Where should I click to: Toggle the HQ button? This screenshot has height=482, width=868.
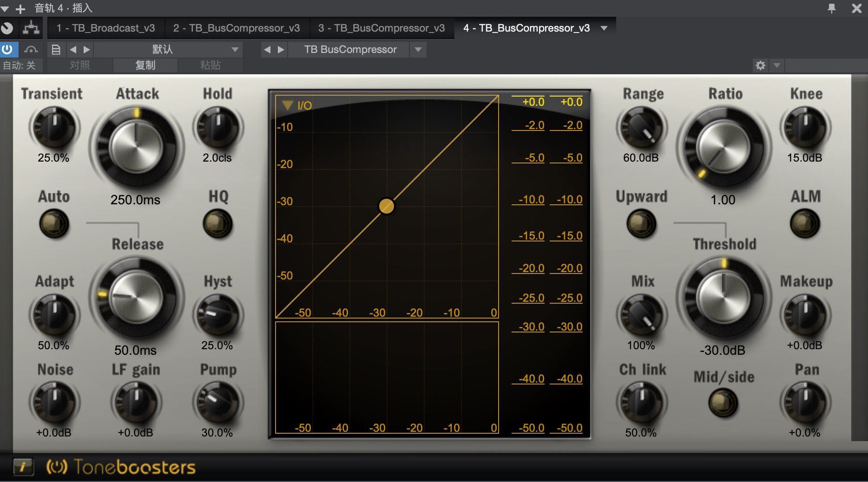tap(217, 224)
